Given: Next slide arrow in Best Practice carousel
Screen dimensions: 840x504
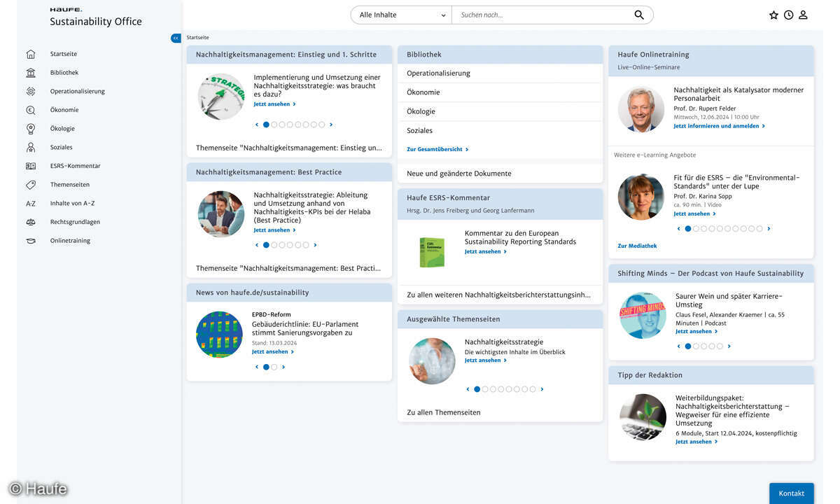Looking at the screenshot, I should click(315, 245).
